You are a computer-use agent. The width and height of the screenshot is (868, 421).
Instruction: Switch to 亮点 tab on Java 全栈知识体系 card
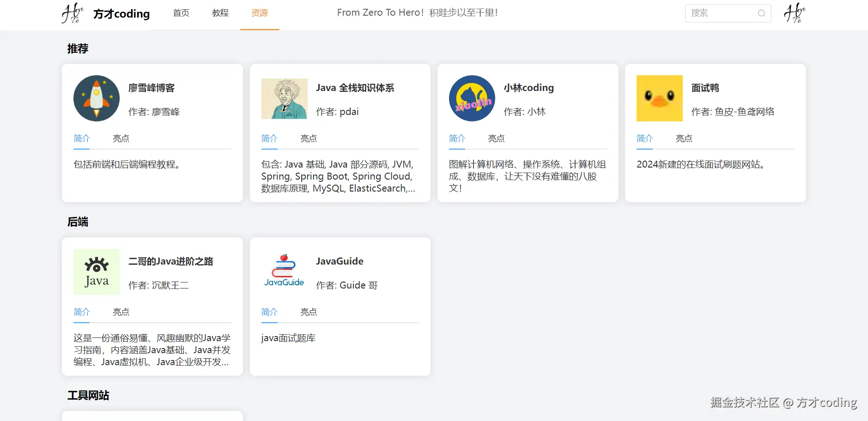(309, 138)
